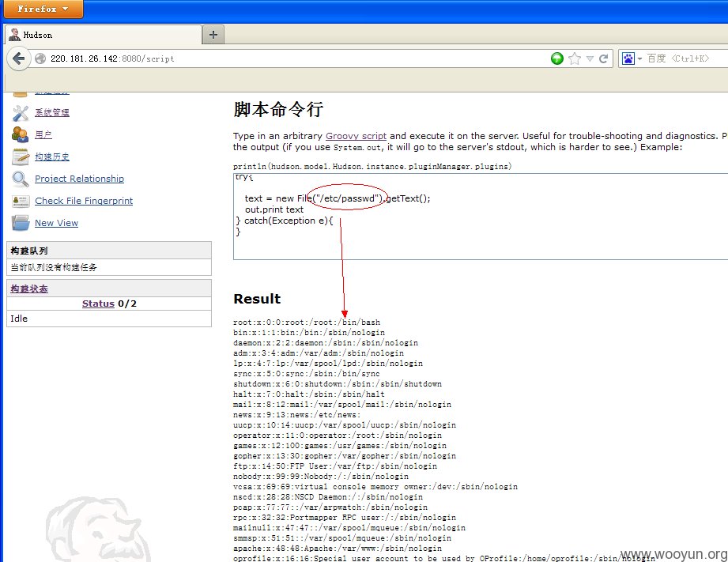This screenshot has width=728, height=562.
Task: Follow the Groovy script hyperlink
Action: coord(356,136)
